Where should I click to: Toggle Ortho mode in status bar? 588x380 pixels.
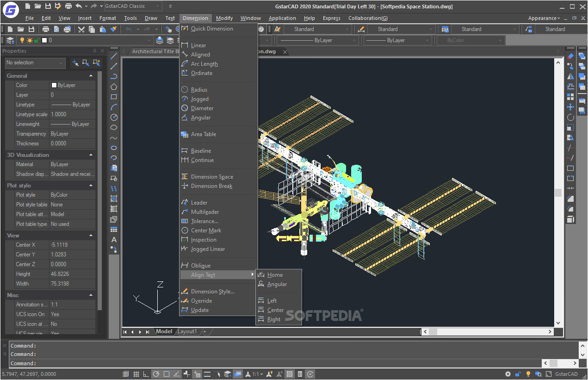click(146, 374)
